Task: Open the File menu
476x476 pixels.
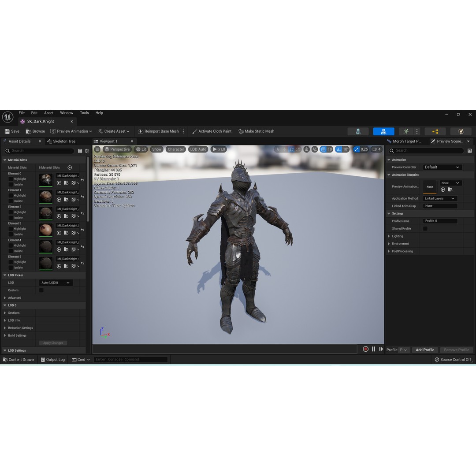Action: point(22,113)
